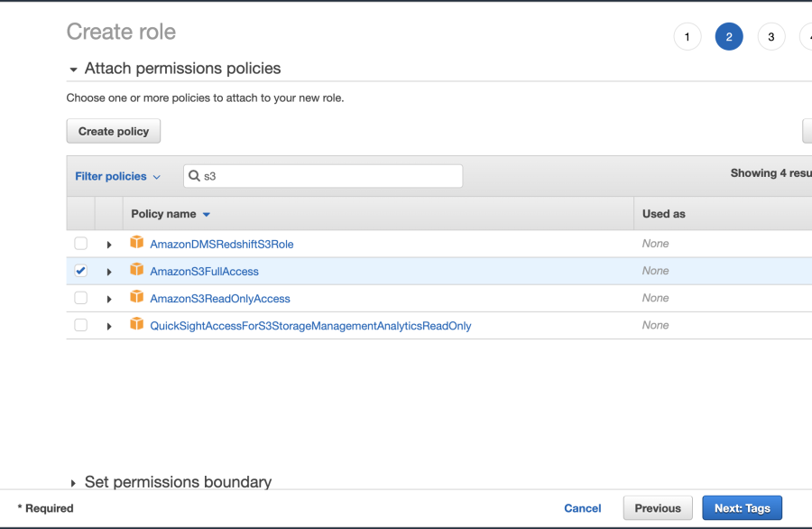812x529 pixels.
Task: Open the Filter policies dropdown
Action: 117,176
